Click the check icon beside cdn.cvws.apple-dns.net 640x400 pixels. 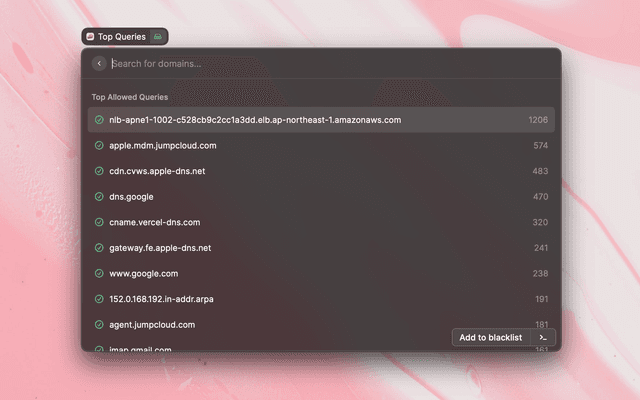(99, 171)
